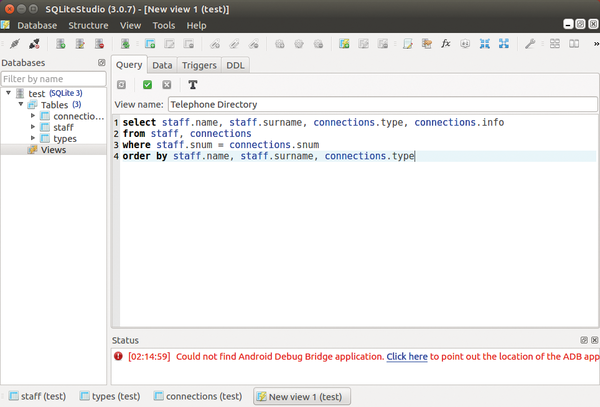Viewport: 600px width, 407px height.
Task: Click the green commit view changes icon
Action: 147,85
